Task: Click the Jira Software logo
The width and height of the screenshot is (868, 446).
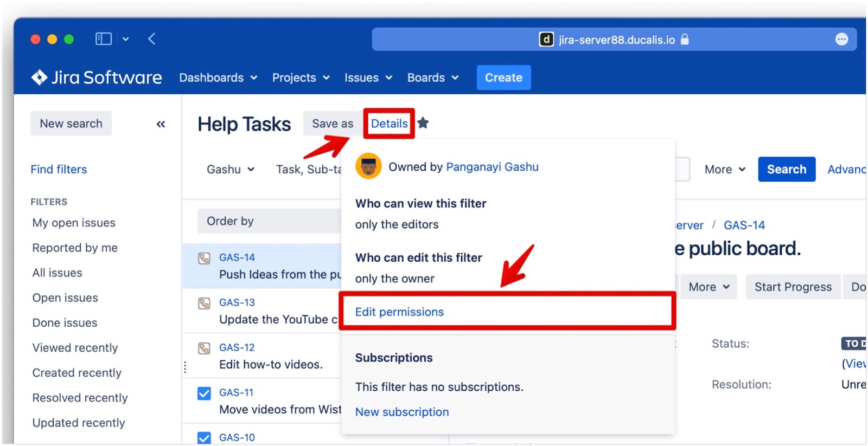Action: tap(97, 77)
